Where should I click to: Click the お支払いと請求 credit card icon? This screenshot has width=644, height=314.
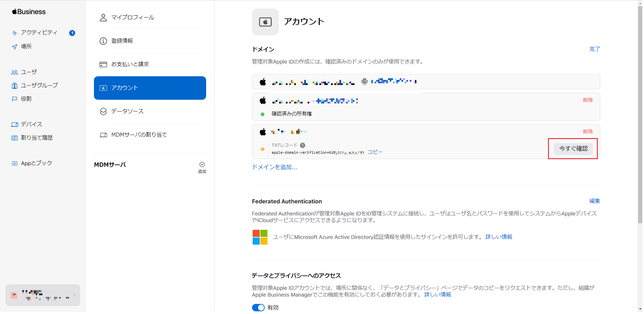[x=103, y=65]
